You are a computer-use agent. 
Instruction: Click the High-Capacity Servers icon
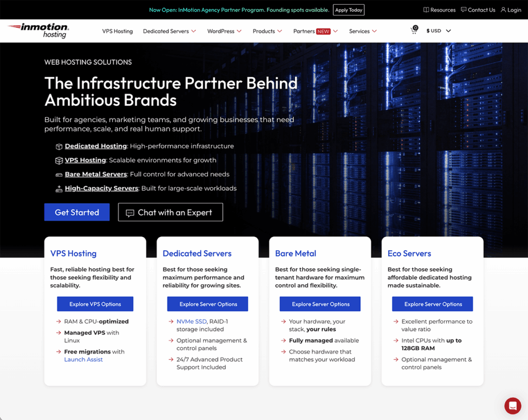coord(59,189)
